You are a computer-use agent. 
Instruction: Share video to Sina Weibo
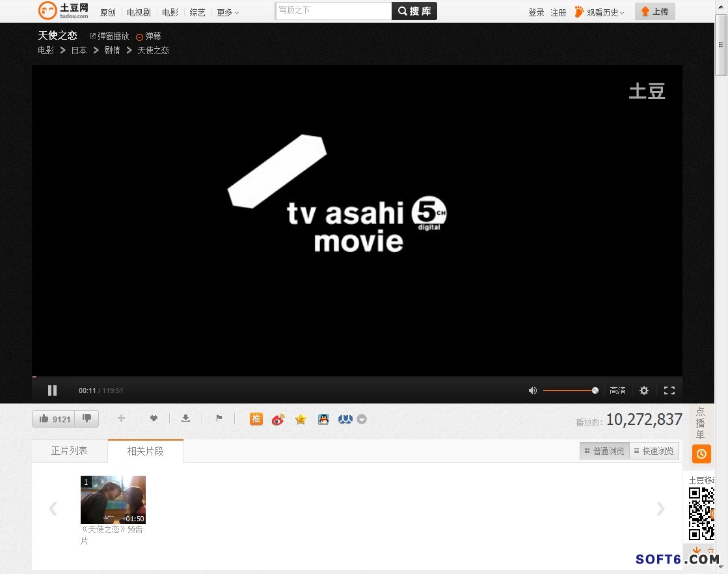click(278, 419)
